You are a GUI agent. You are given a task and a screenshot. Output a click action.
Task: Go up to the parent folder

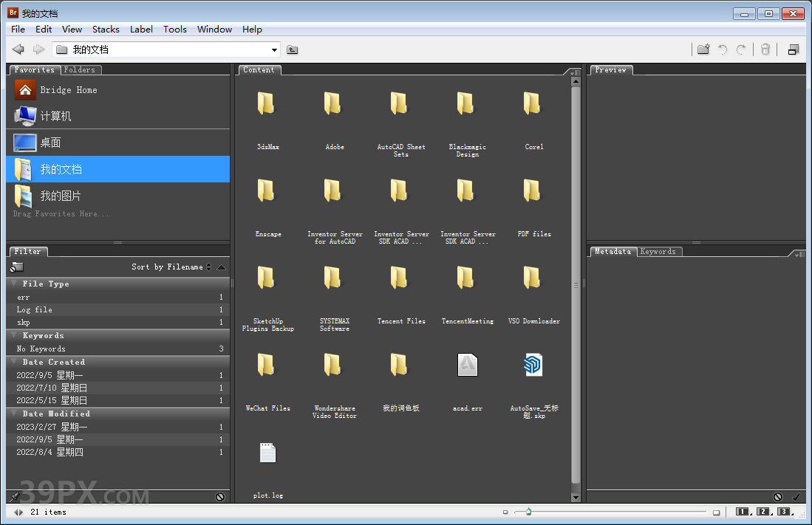coord(292,49)
